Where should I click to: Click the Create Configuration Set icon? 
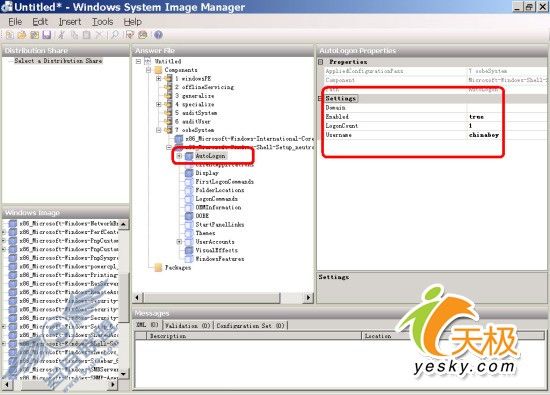click(143, 35)
